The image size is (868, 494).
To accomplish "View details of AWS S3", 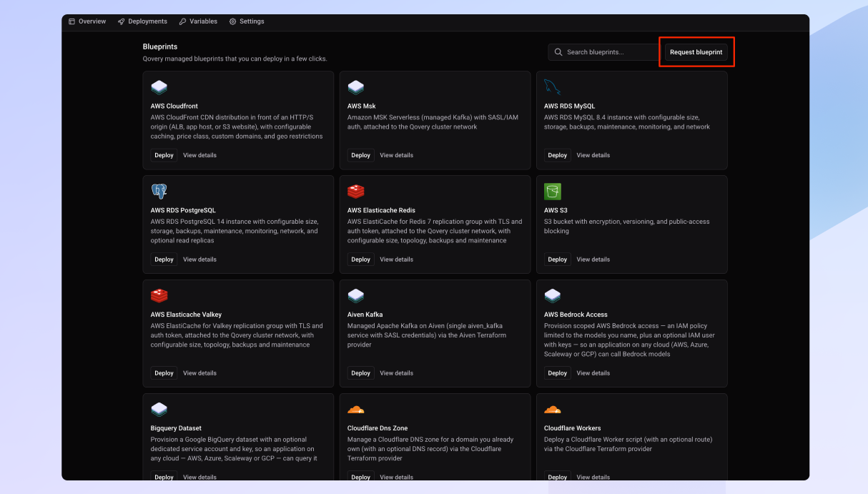I will point(593,260).
